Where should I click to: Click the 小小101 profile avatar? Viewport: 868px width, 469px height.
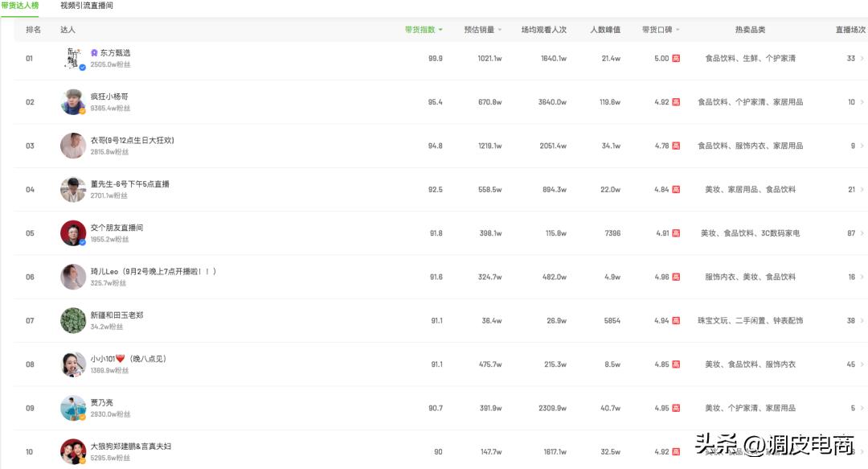click(x=73, y=364)
